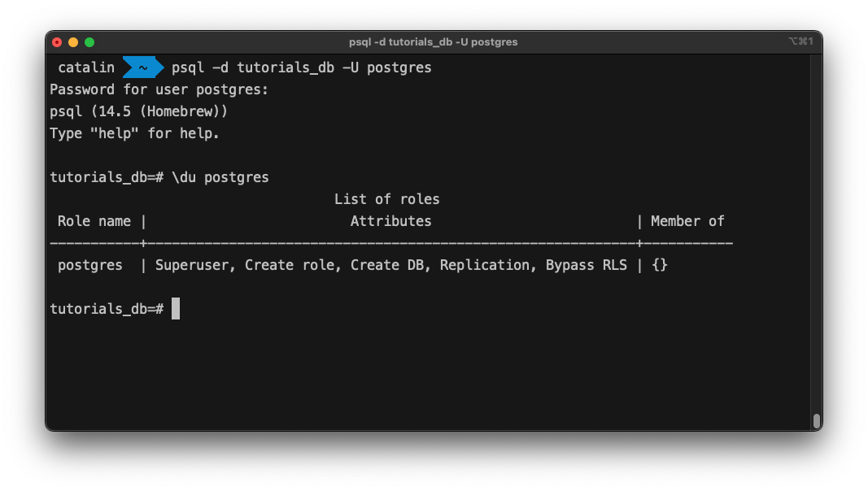This screenshot has width=868, height=491.
Task: Click the red close traffic light
Action: [55, 41]
